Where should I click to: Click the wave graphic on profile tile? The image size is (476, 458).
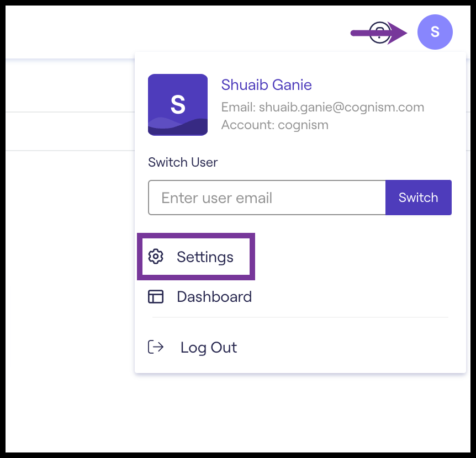178,127
